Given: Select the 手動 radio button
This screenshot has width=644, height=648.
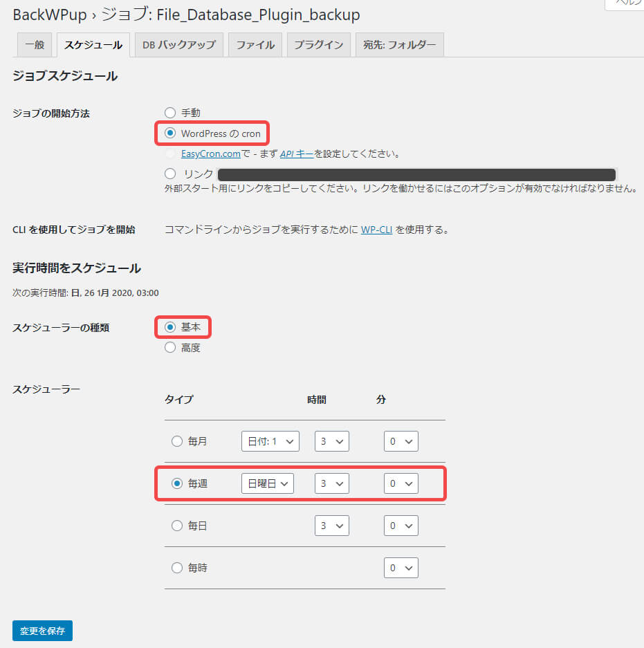Looking at the screenshot, I should [170, 113].
